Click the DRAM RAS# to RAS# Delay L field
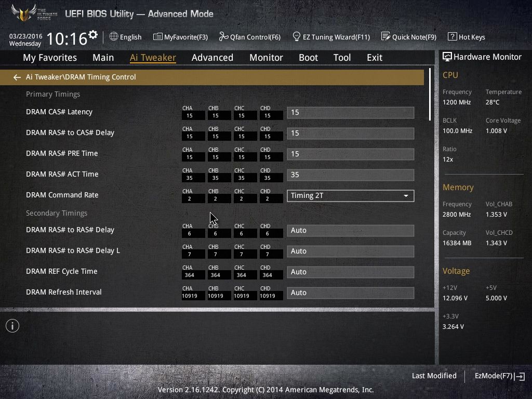 click(351, 251)
